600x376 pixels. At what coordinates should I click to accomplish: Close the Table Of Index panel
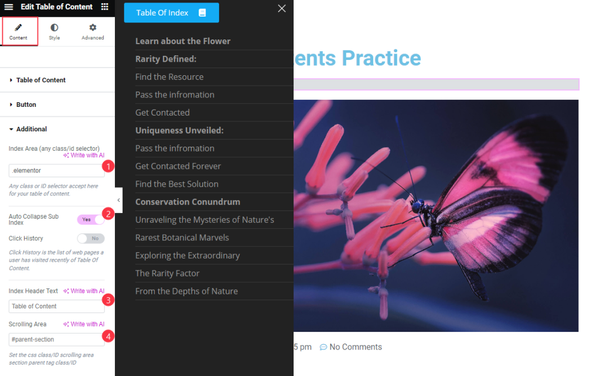click(282, 8)
